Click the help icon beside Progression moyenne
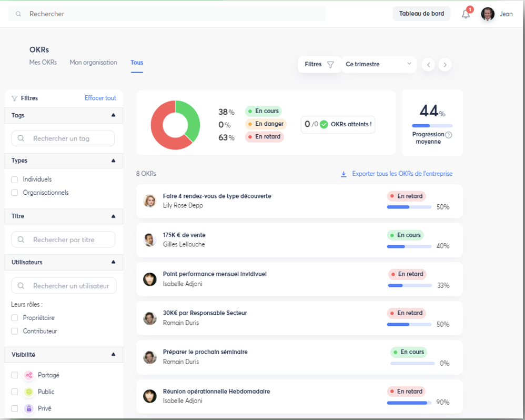The height and width of the screenshot is (420, 525). (449, 135)
